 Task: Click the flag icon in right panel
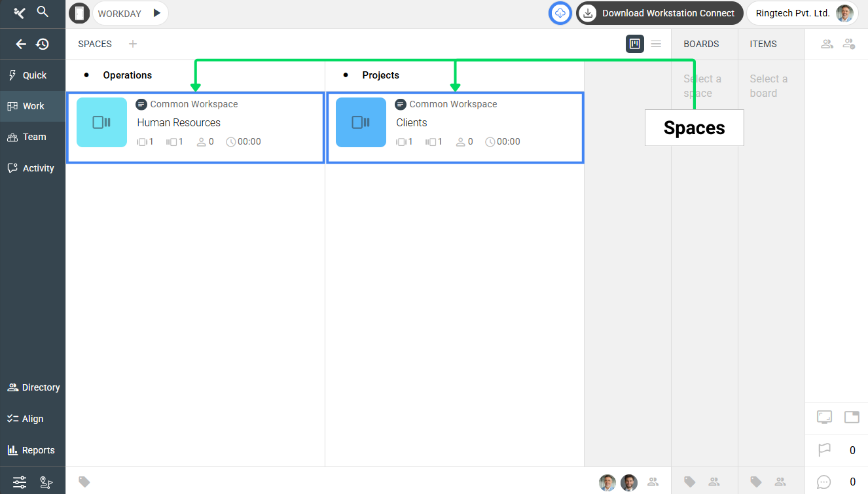pyautogui.click(x=824, y=450)
